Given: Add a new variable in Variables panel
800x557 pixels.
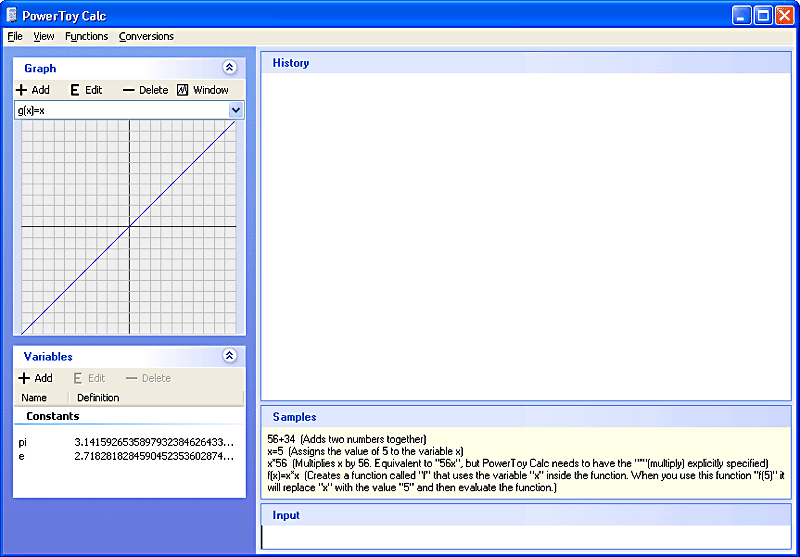Looking at the screenshot, I should [35, 378].
